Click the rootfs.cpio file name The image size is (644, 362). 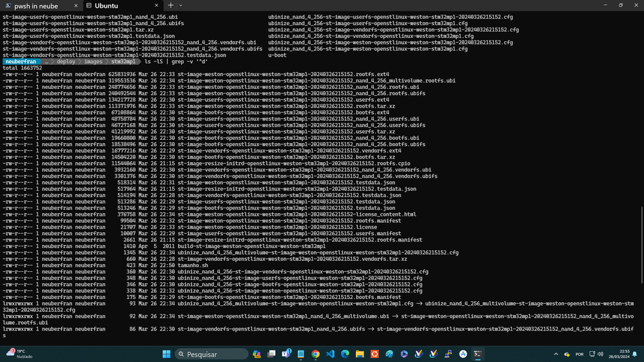click(x=294, y=164)
